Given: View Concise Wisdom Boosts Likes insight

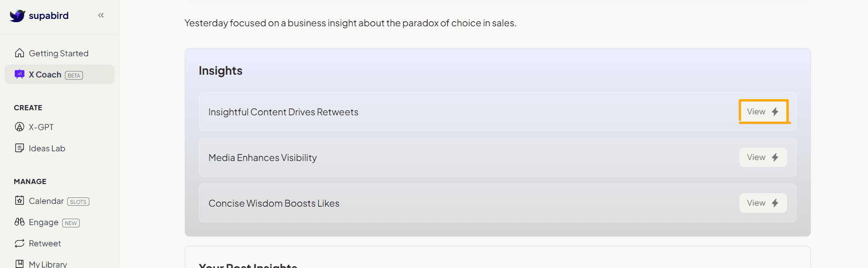Looking at the screenshot, I should click(x=763, y=203).
